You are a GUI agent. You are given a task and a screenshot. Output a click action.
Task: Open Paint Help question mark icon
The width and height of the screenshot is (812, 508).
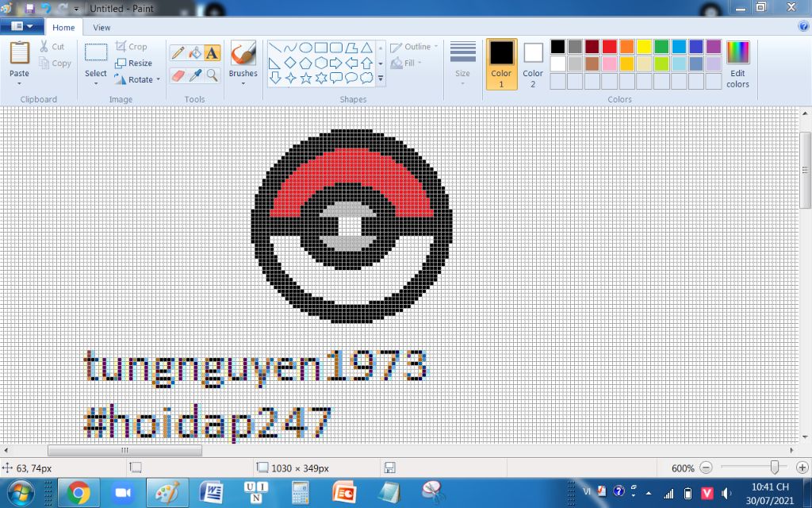click(803, 26)
